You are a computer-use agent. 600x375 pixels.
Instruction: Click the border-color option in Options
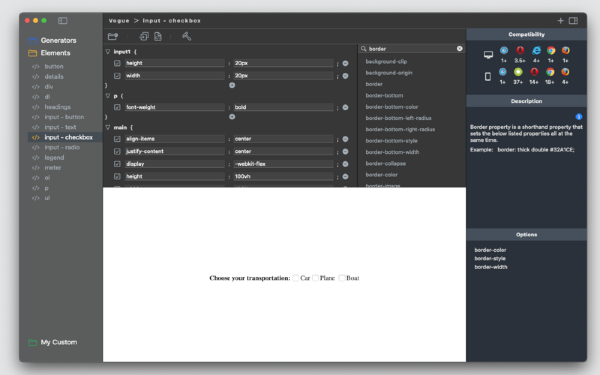(x=490, y=250)
